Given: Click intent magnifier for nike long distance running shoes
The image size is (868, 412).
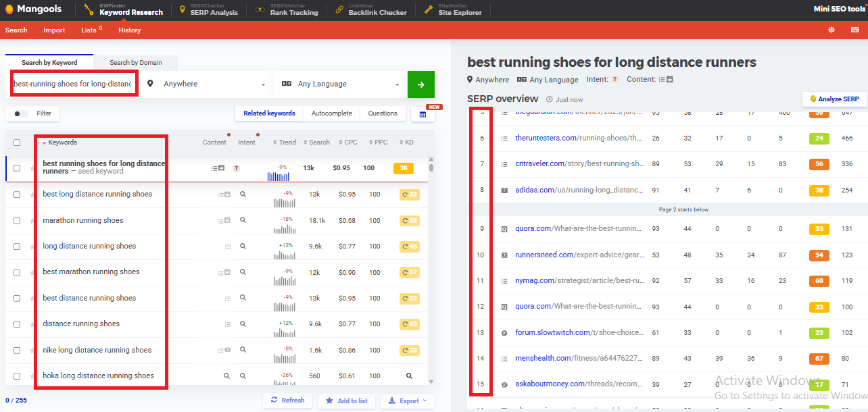Looking at the screenshot, I should point(243,350).
